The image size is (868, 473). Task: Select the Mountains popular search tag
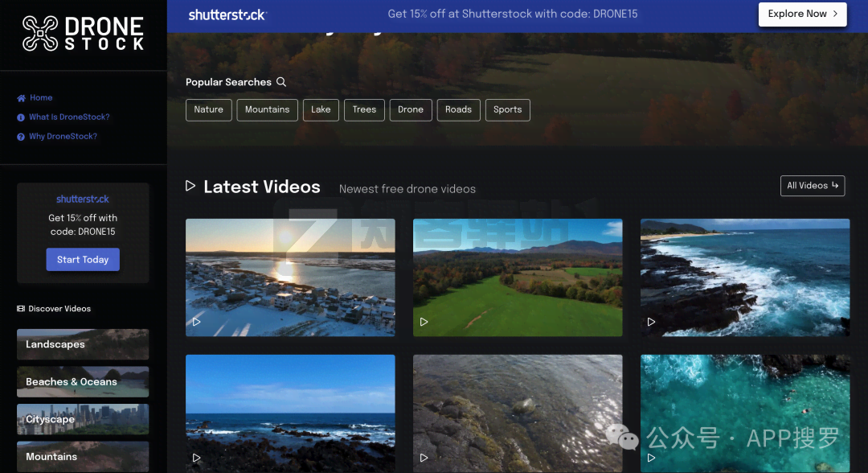[x=267, y=110]
